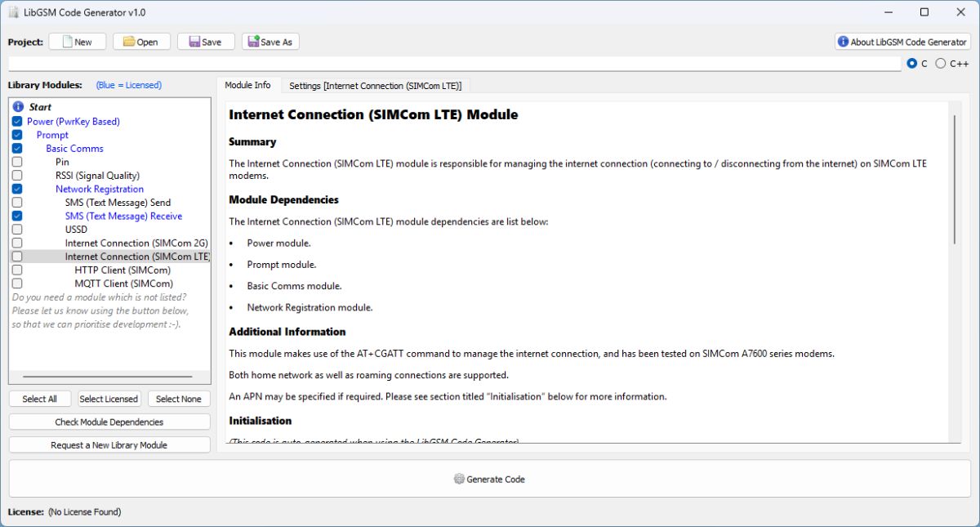
Task: Click the Select All button
Action: pyautogui.click(x=40, y=399)
